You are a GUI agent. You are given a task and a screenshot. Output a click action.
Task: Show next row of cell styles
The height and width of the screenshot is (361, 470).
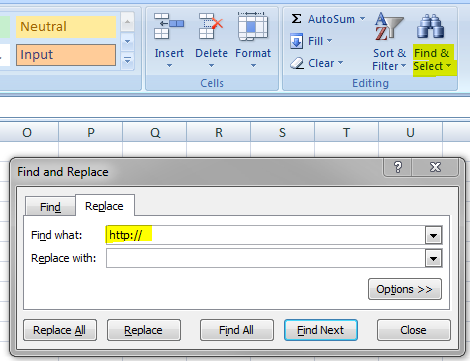point(127,42)
